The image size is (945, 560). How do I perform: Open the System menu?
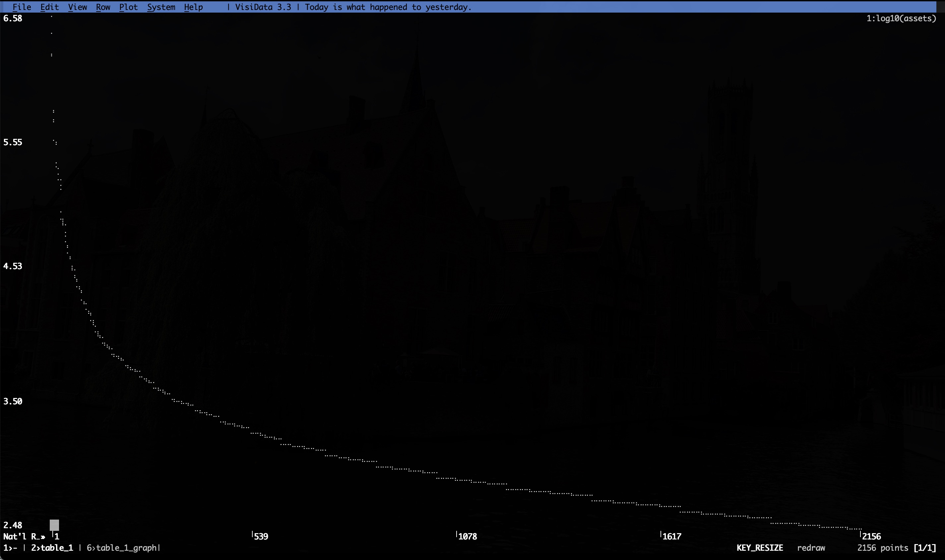[x=161, y=7]
